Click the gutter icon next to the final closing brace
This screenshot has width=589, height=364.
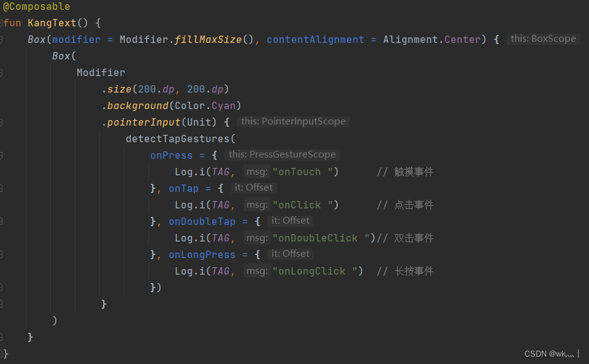4,354
